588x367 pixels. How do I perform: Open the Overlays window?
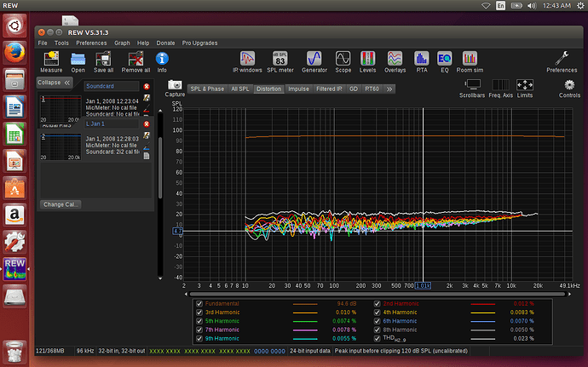coord(395,62)
